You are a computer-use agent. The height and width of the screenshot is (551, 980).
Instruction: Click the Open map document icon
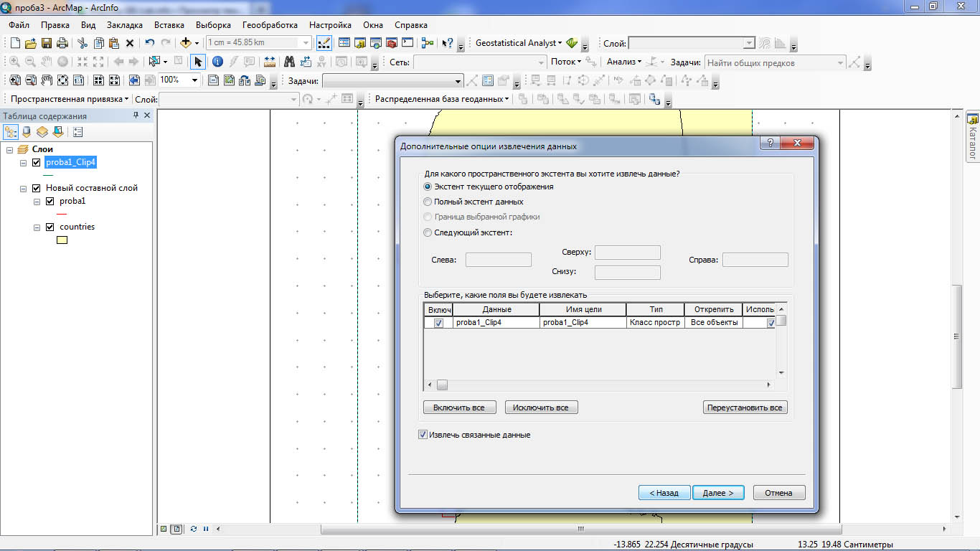click(x=31, y=43)
